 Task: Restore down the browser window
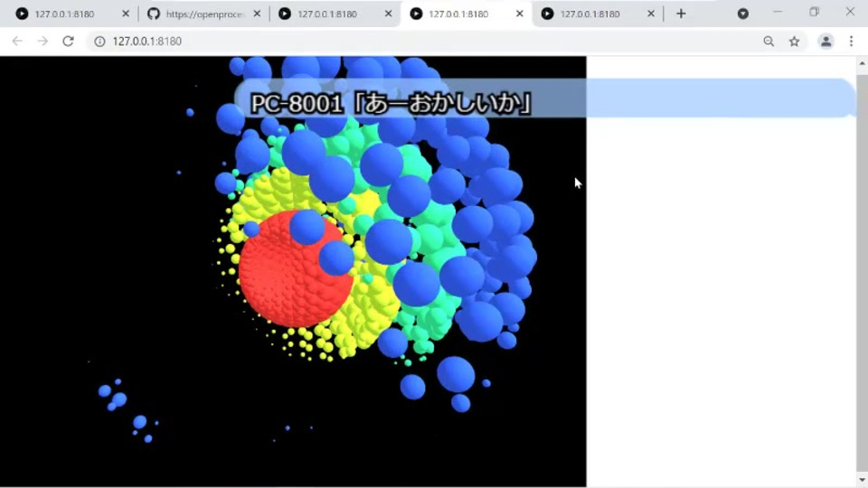[x=814, y=12]
